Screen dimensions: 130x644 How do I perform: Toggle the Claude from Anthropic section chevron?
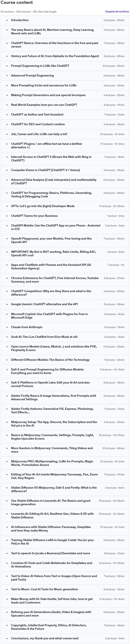pyautogui.click(x=7, y=327)
